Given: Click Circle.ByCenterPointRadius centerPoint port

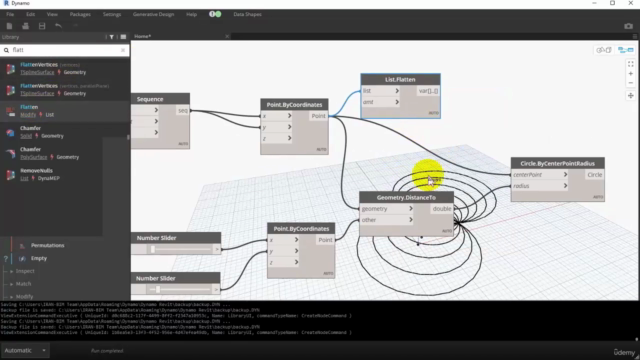Looking at the screenshot, I should click(540, 175).
